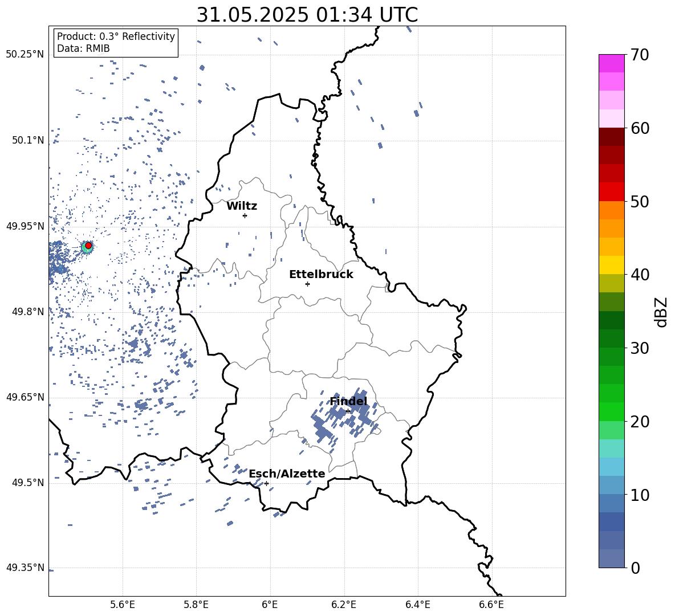Select the Findel station label

click(349, 401)
